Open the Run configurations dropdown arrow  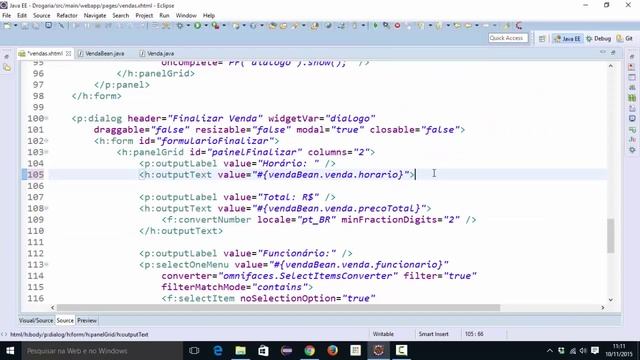coord(206,26)
